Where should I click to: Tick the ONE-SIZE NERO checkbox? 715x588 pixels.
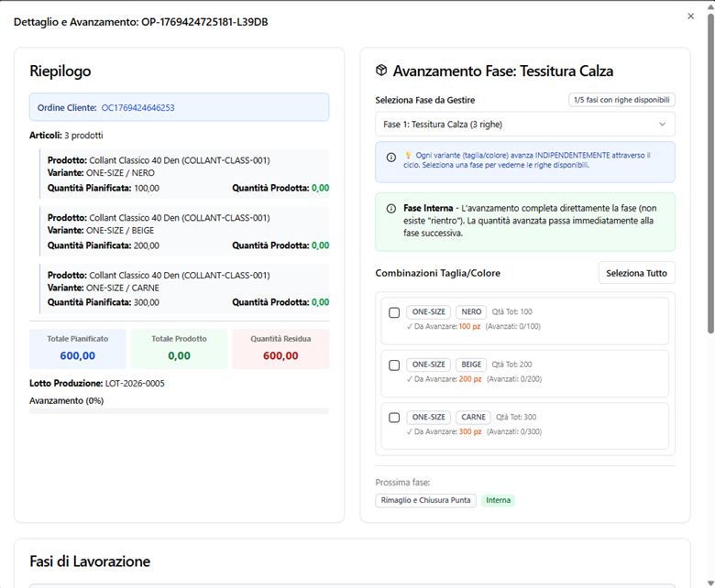pyautogui.click(x=394, y=313)
